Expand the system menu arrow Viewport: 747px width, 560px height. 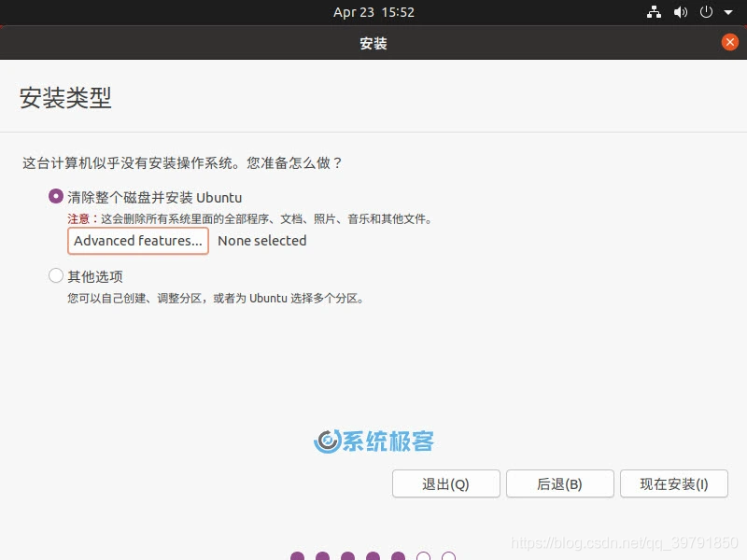[728, 13]
